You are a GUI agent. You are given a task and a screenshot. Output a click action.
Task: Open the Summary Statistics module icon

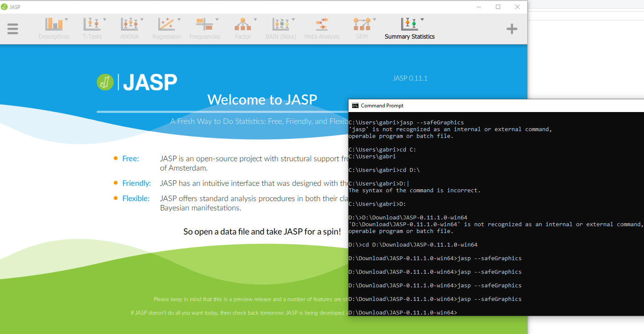pos(409,24)
